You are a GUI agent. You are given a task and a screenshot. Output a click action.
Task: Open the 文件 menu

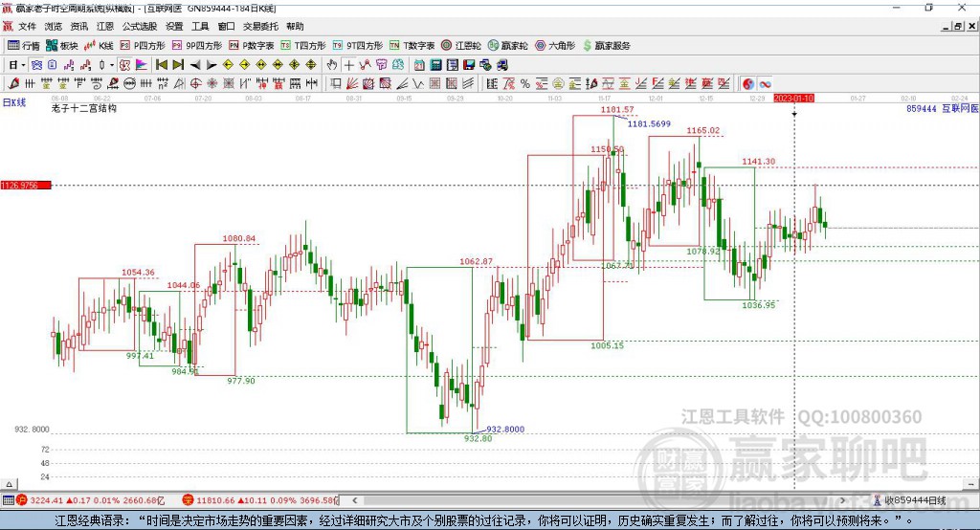(27, 26)
